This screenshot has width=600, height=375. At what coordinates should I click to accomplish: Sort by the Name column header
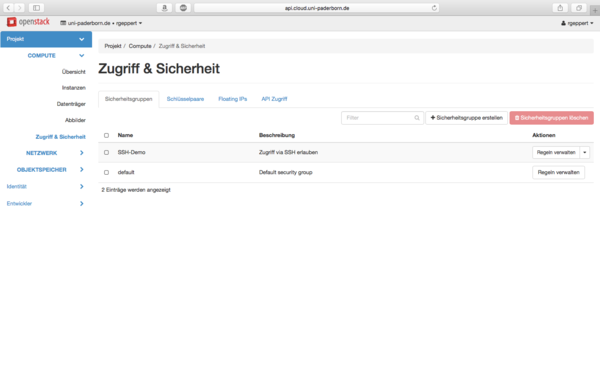click(125, 135)
